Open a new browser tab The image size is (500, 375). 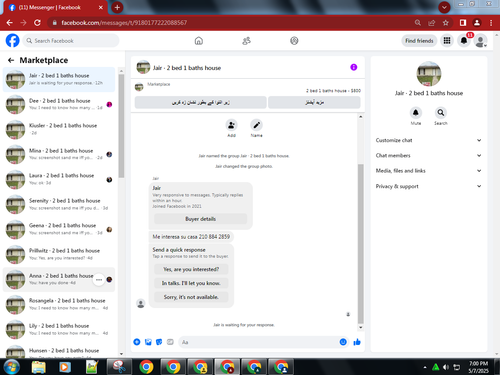click(x=117, y=7)
